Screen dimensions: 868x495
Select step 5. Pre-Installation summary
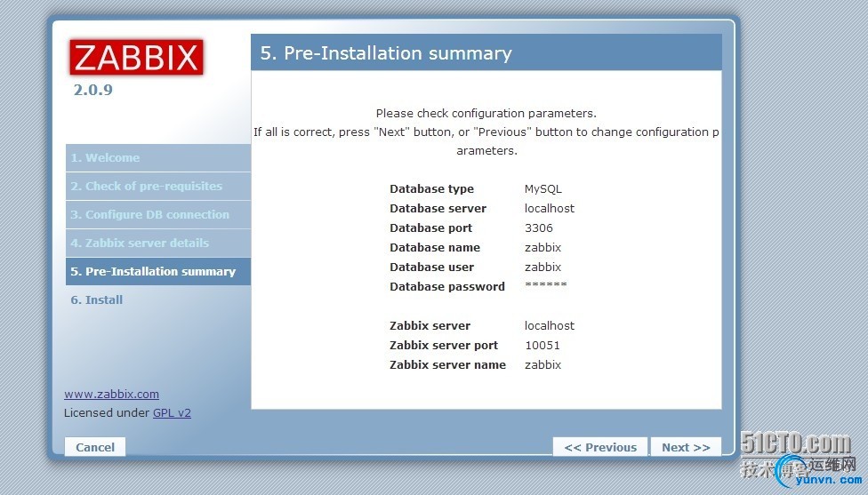tap(157, 272)
